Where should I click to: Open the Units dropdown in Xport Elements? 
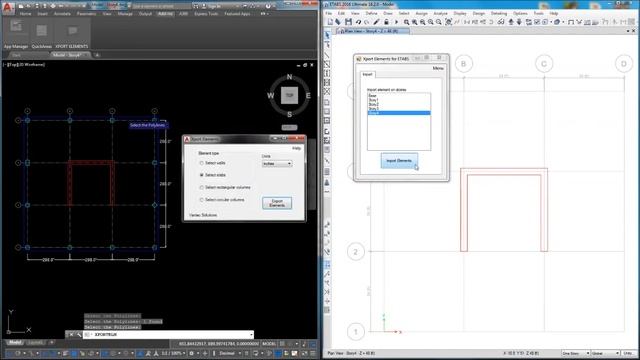277,164
